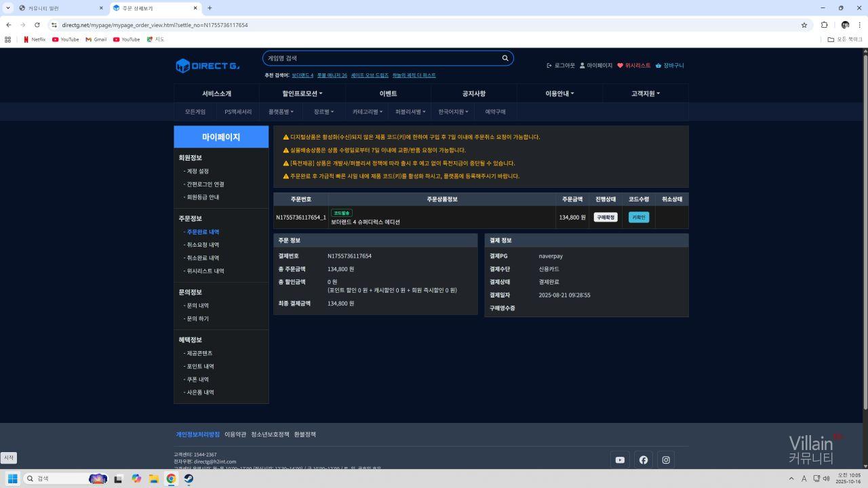Open the 플랫폼별 category dropdown
The height and width of the screenshot is (488, 868).
click(281, 112)
